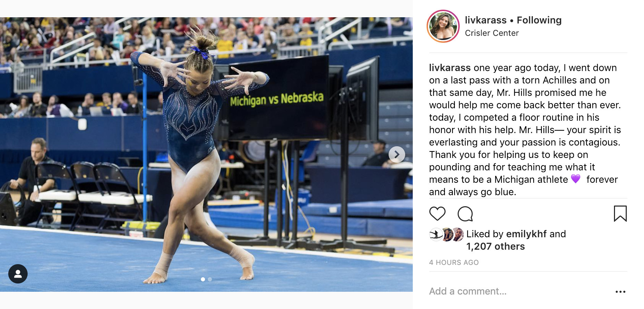Click the gymnast photo in the post
This screenshot has width=644, height=309.
206,154
